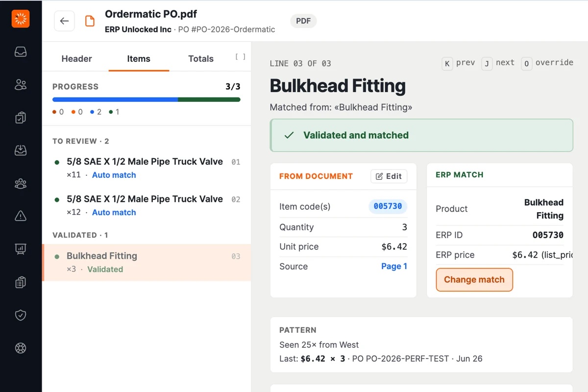
Task: Open the presentation chart sidebar icon
Action: (21, 249)
